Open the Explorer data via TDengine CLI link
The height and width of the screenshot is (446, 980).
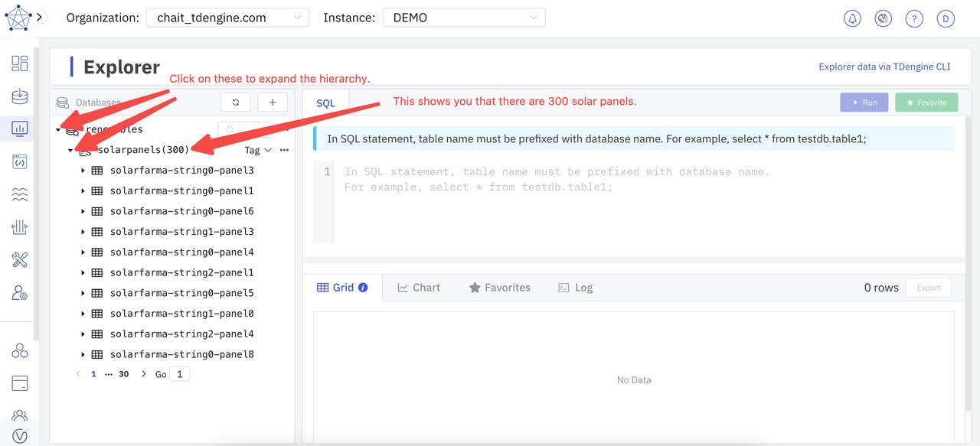[884, 67]
